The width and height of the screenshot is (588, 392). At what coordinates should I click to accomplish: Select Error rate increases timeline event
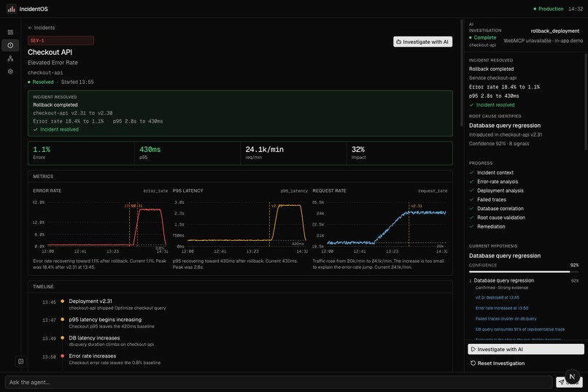click(x=92, y=356)
